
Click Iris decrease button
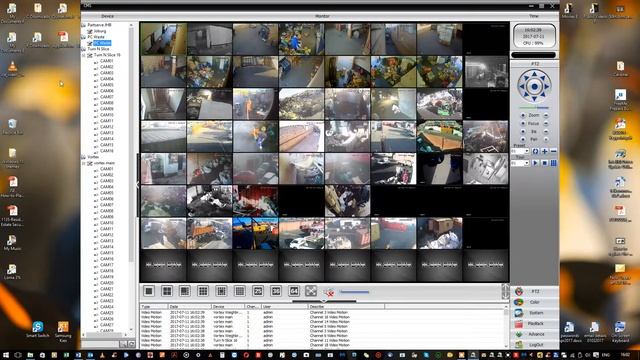(x=546, y=131)
